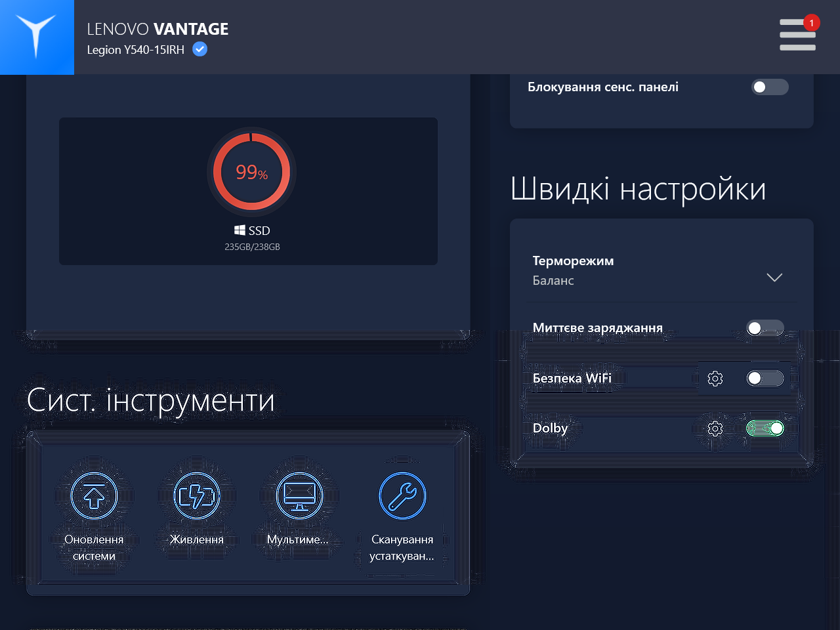840x630 pixels.
Task: Open Оновлення системи tool icon
Action: coord(94,496)
